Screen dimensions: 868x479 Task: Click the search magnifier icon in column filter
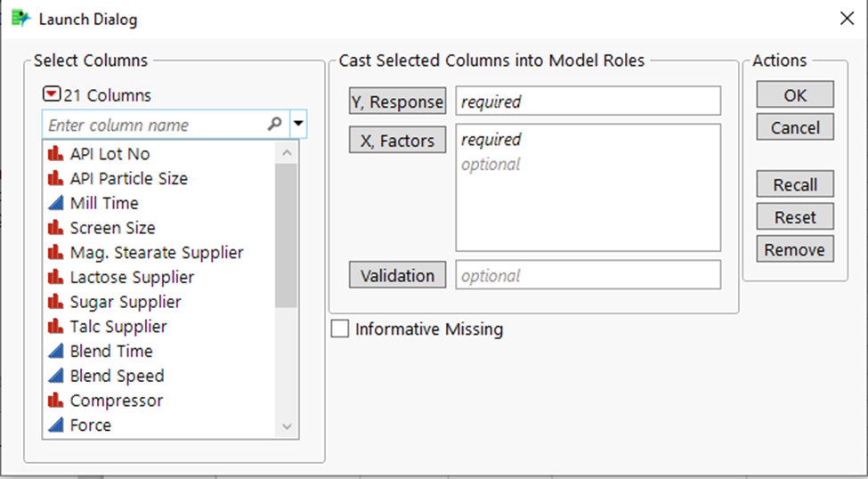pos(274,125)
